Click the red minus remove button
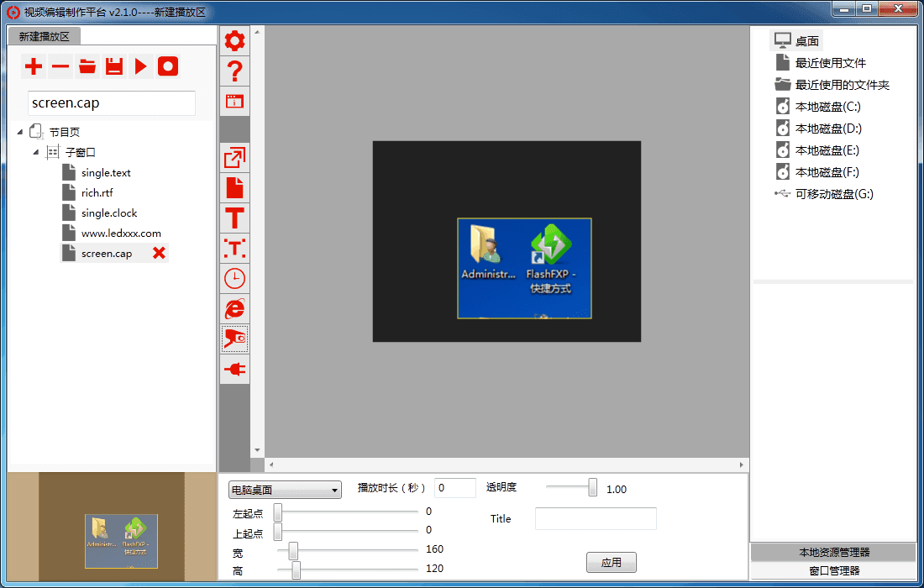This screenshot has height=588, width=924. tap(60, 66)
